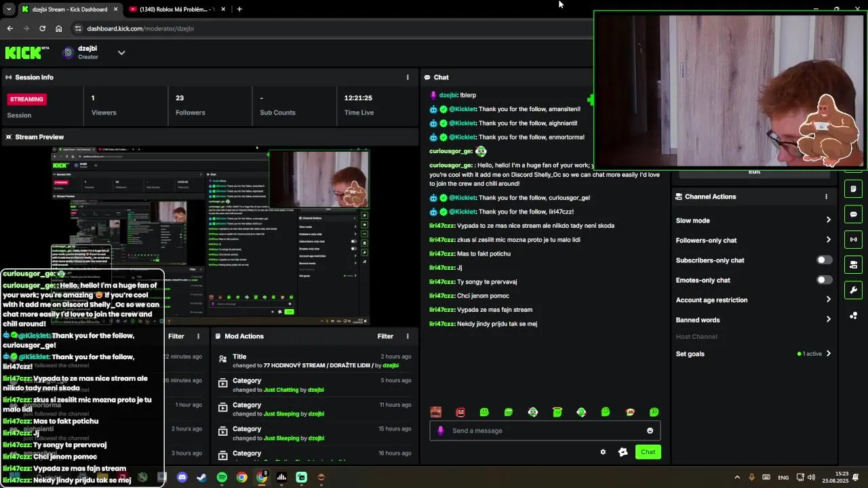Go to browser home page

[58, 28]
